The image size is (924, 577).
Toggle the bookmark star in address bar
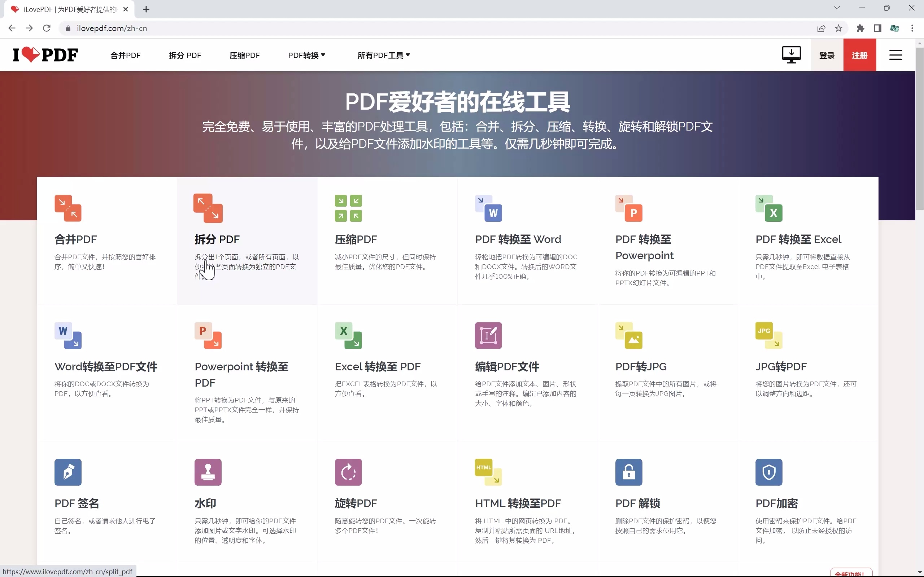[838, 28]
